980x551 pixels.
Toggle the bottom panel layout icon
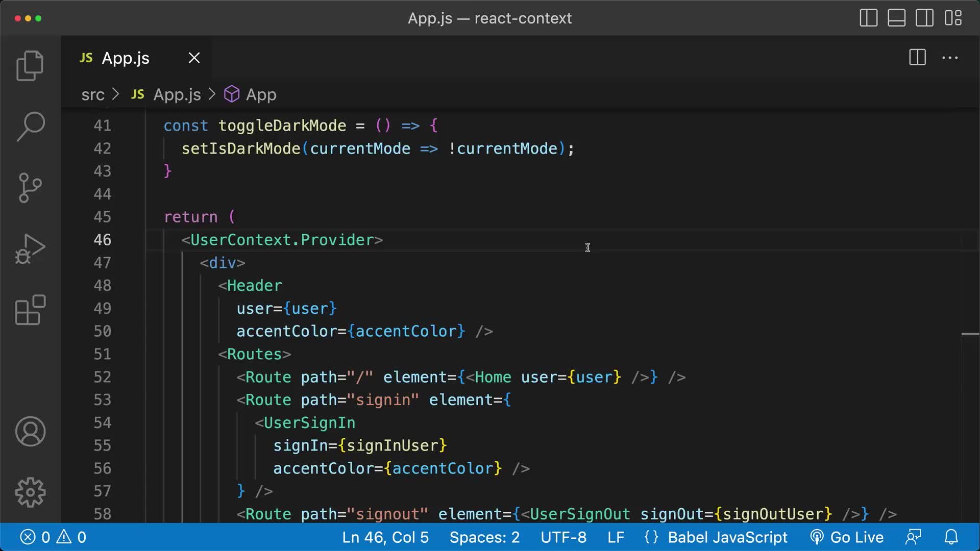click(x=897, y=18)
